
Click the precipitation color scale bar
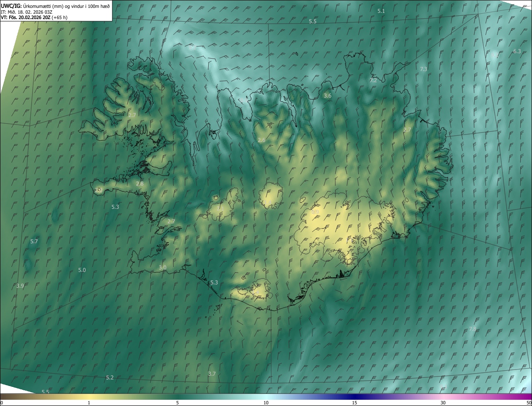point(266,396)
